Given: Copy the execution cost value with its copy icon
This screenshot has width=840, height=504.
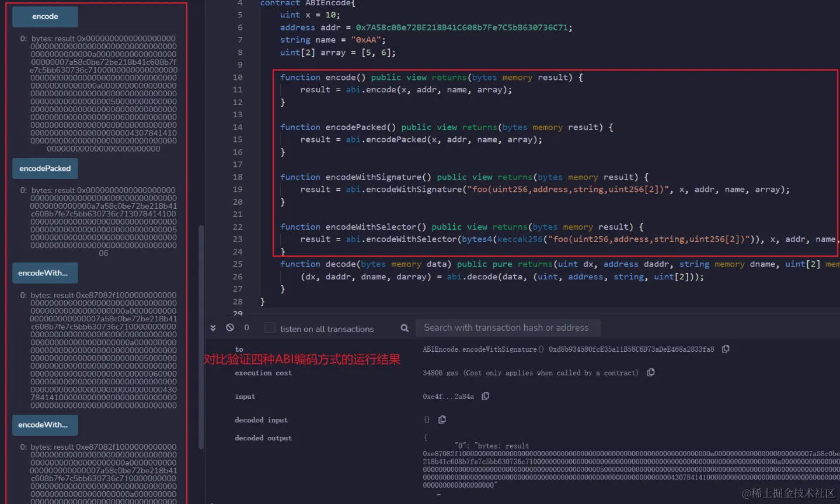Looking at the screenshot, I should (x=651, y=372).
